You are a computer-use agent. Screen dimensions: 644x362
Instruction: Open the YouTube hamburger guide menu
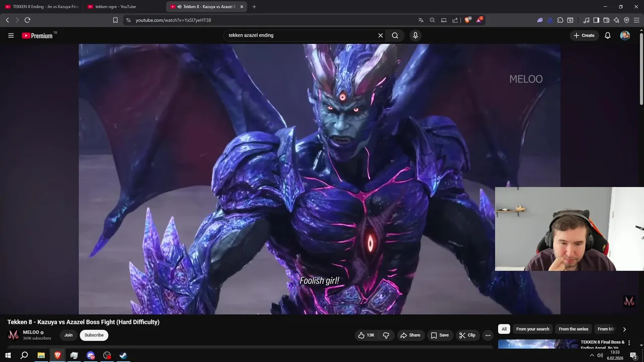(11, 35)
